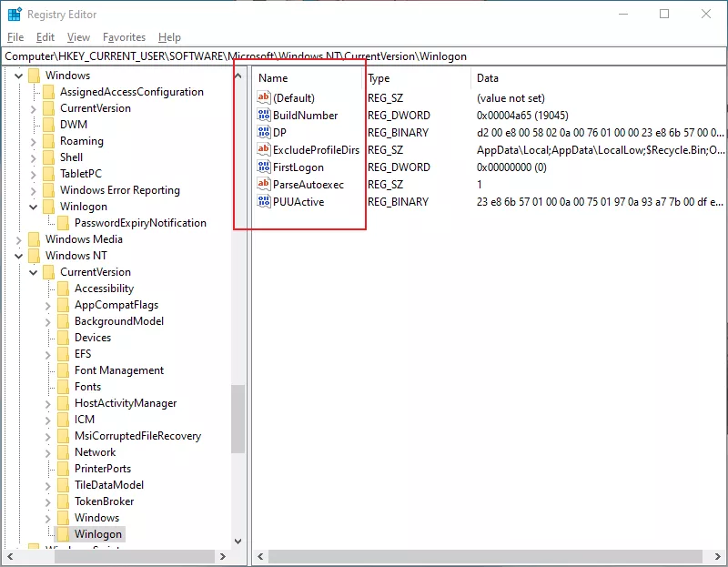Click the text '(value not set)'
The height and width of the screenshot is (567, 728).
click(511, 98)
